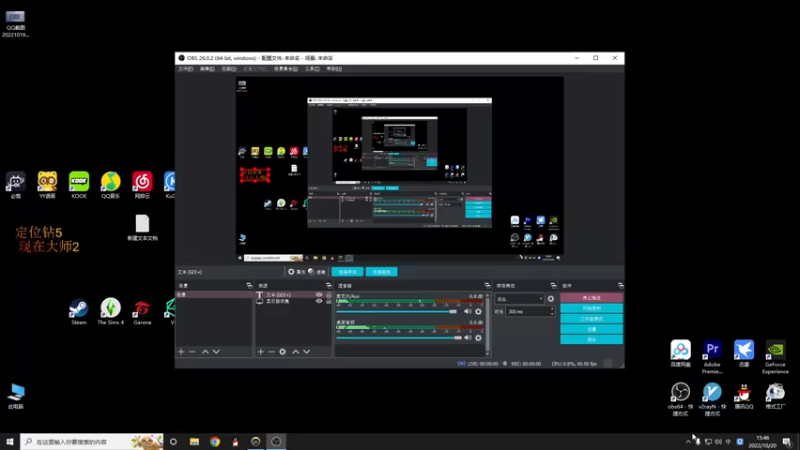Move scene up arrow in Scenes panel

coord(205,352)
